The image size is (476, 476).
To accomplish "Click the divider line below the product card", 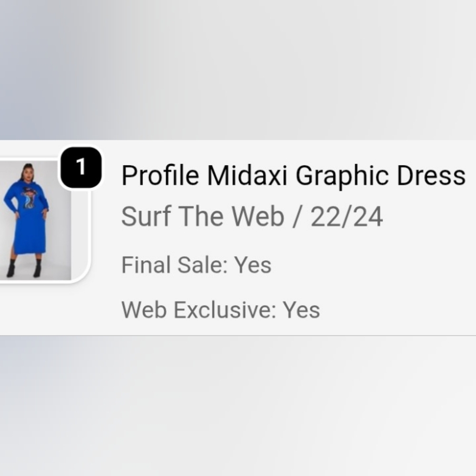I will tap(238, 335).
